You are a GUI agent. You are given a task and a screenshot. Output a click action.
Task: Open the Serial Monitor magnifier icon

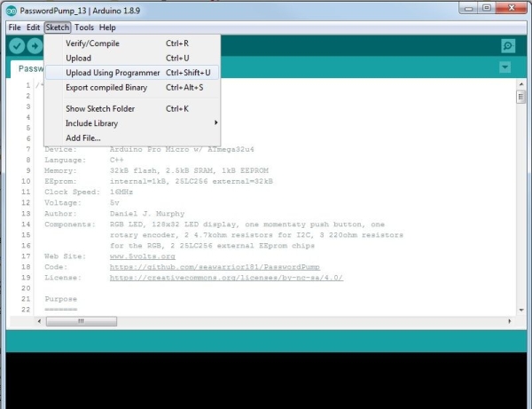(508, 46)
